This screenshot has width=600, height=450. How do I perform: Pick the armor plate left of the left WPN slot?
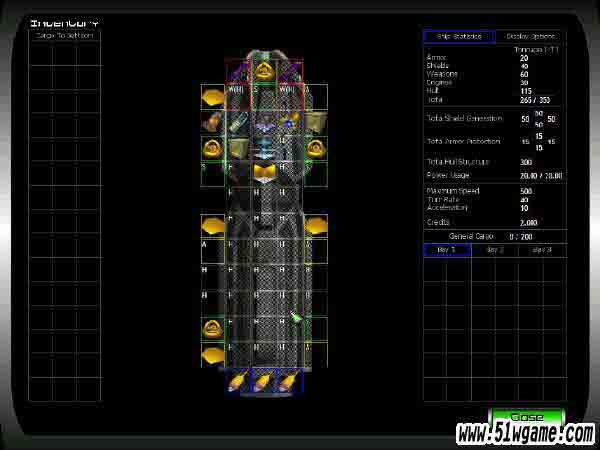click(213, 97)
